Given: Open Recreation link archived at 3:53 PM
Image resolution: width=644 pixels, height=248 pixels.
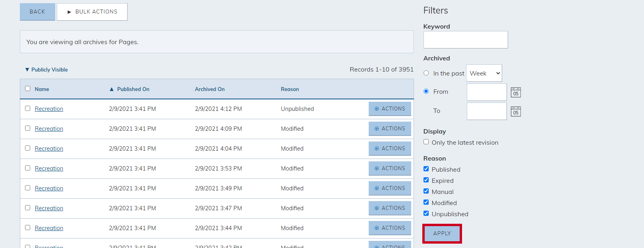Looking at the screenshot, I should [x=49, y=169].
